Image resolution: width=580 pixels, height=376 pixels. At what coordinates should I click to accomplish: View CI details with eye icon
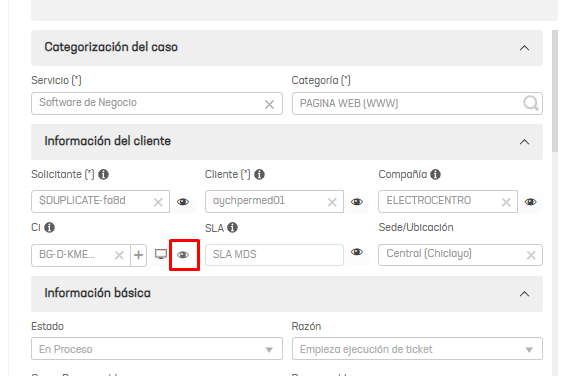pos(183,255)
